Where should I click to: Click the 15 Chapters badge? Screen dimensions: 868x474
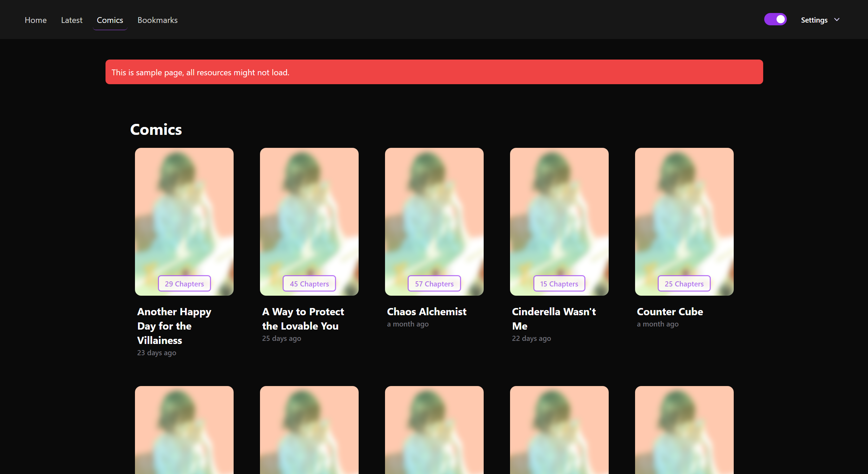point(559,284)
